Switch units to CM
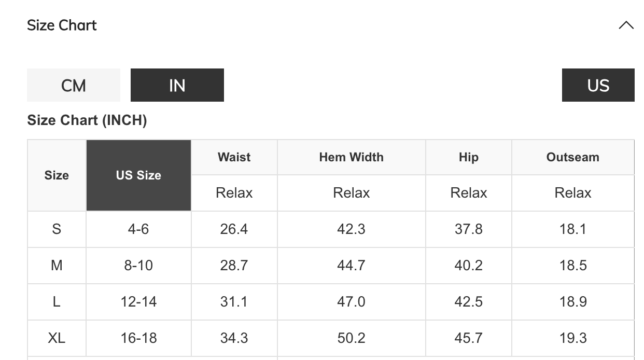The image size is (644, 360). click(x=74, y=85)
